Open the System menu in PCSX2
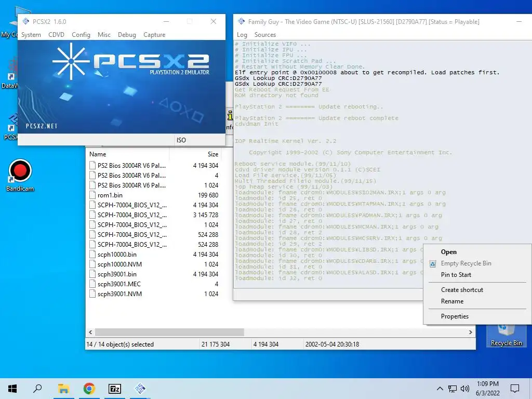Image resolution: width=532 pixels, height=399 pixels. 31,35
